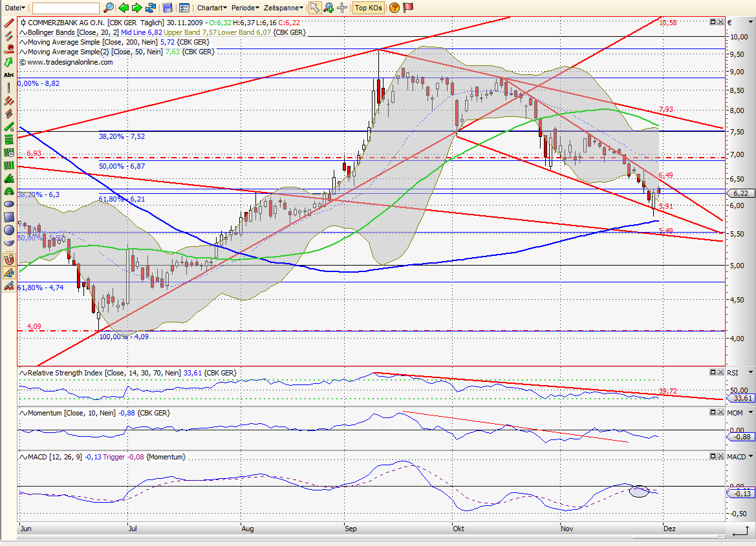Image resolution: width=756 pixels, height=546 pixels.
Task: Save the current chart
Action: point(167,8)
